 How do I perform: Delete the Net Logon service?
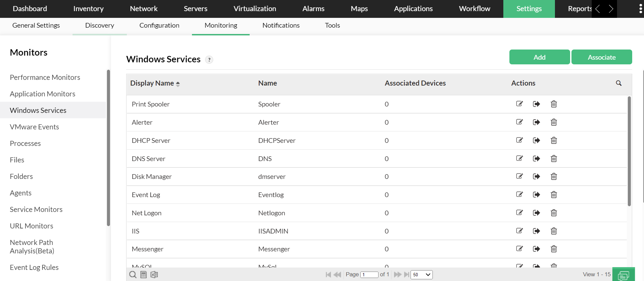tap(554, 213)
